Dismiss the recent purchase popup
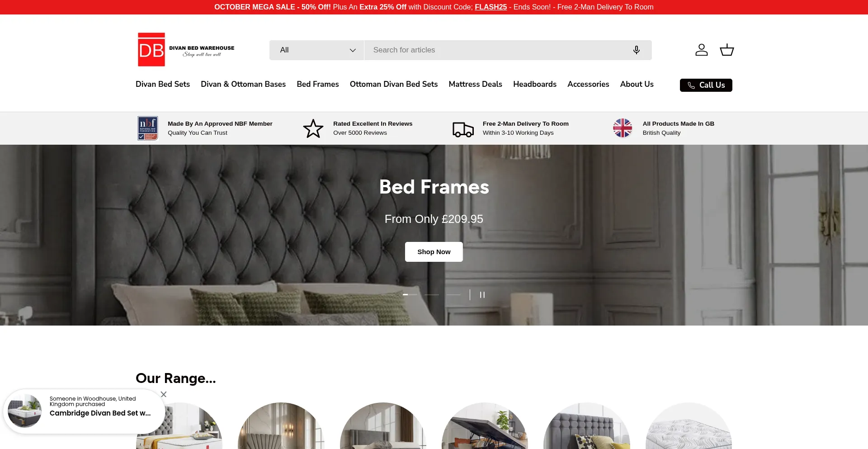 (x=164, y=394)
